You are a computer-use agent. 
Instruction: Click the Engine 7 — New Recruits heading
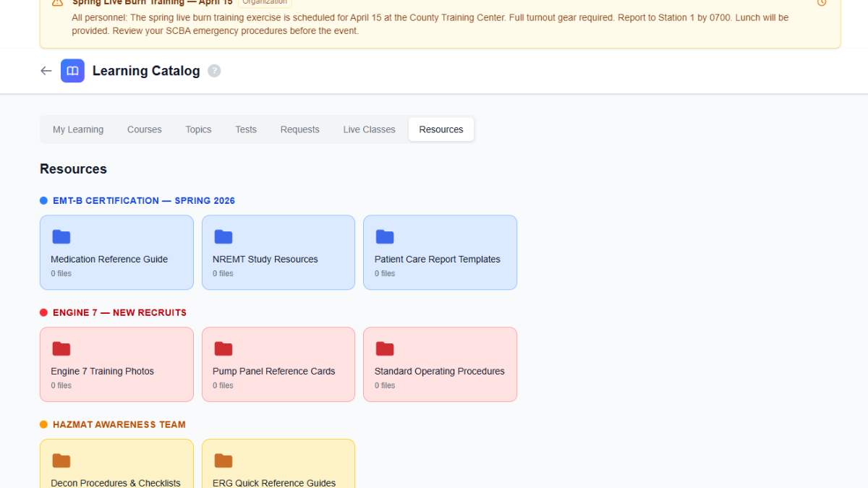coord(120,313)
